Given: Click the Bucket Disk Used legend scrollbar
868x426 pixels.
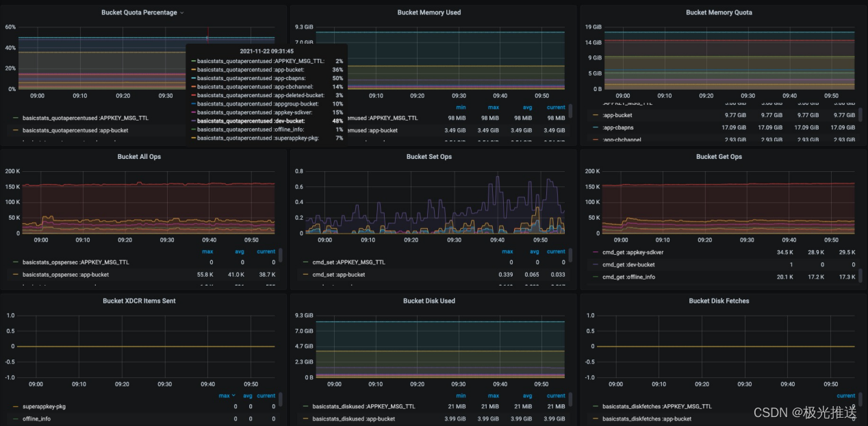Looking at the screenshot, I should (570, 399).
